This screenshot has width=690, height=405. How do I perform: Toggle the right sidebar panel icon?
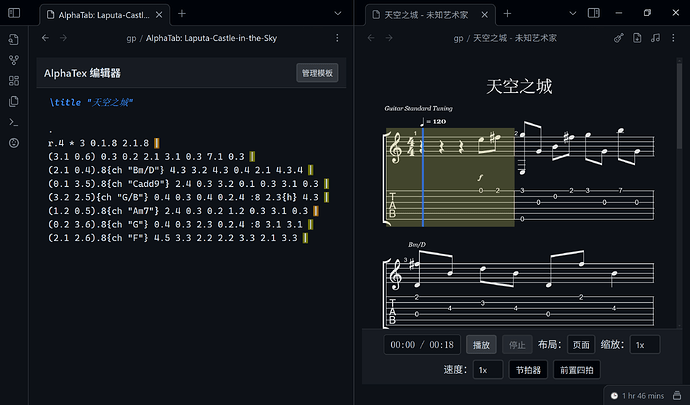[594, 13]
